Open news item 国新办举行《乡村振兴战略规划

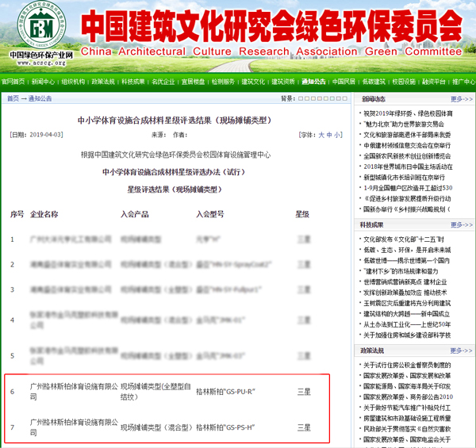pyautogui.click(x=407, y=209)
